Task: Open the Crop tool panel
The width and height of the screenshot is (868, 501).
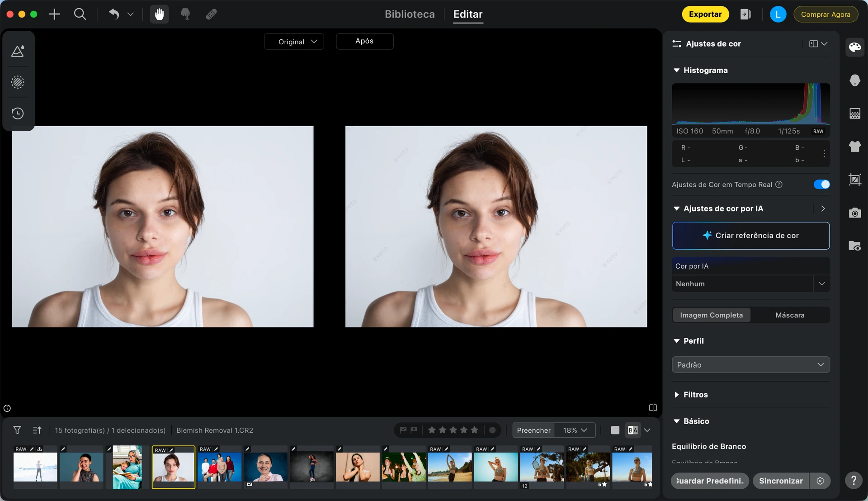Action: (x=855, y=180)
